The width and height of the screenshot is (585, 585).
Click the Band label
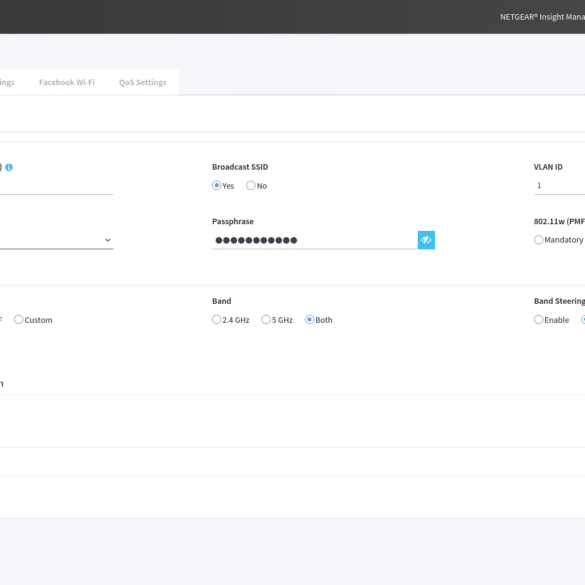click(222, 301)
